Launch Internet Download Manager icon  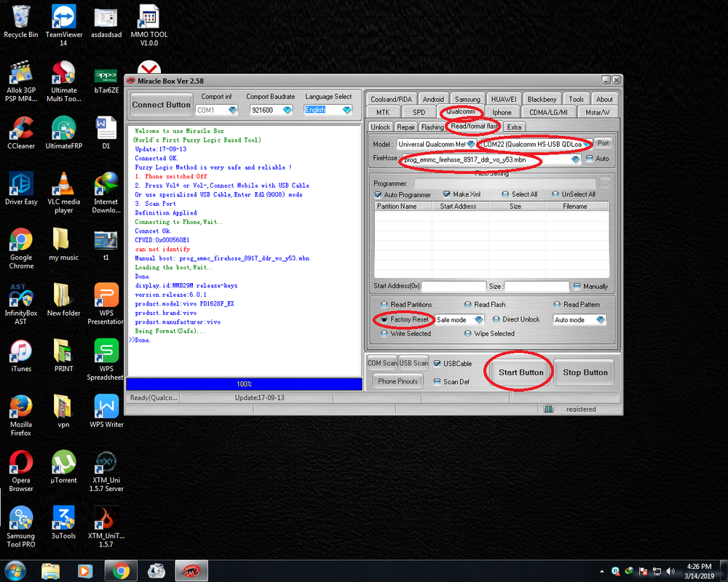click(x=106, y=193)
